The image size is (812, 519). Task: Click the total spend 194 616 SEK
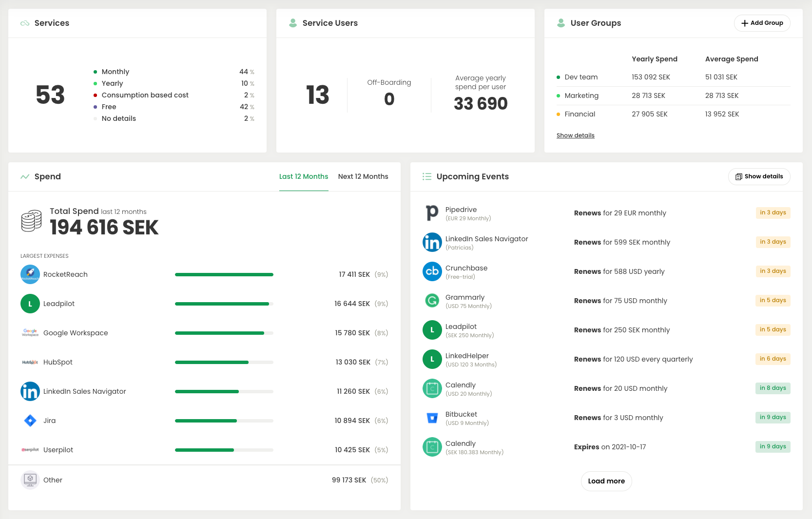[x=104, y=228]
